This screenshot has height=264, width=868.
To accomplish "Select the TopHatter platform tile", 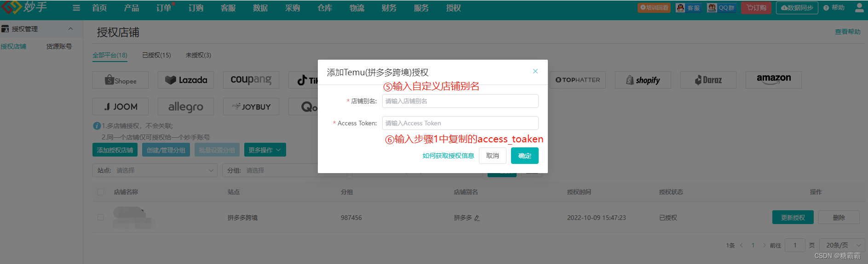I will tap(578, 80).
